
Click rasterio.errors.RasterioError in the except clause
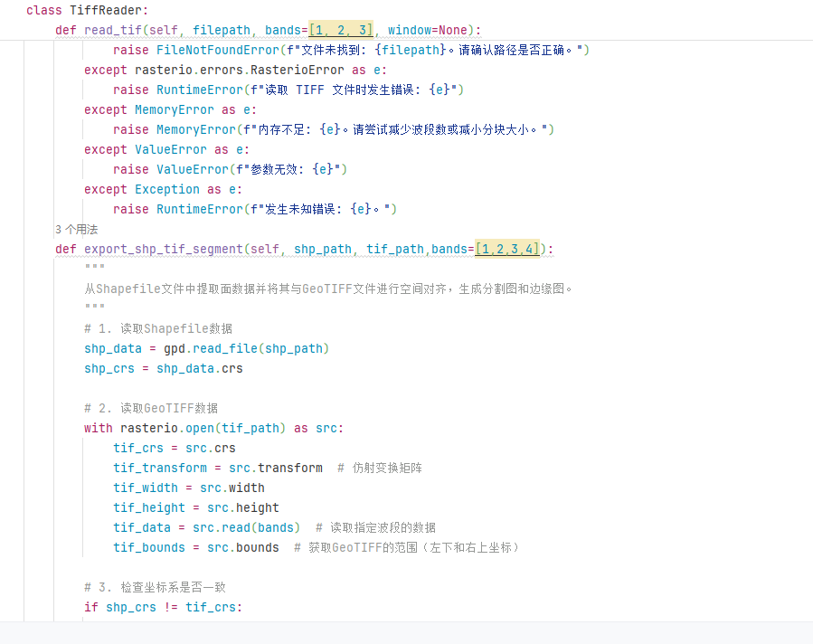pyautogui.click(x=240, y=70)
